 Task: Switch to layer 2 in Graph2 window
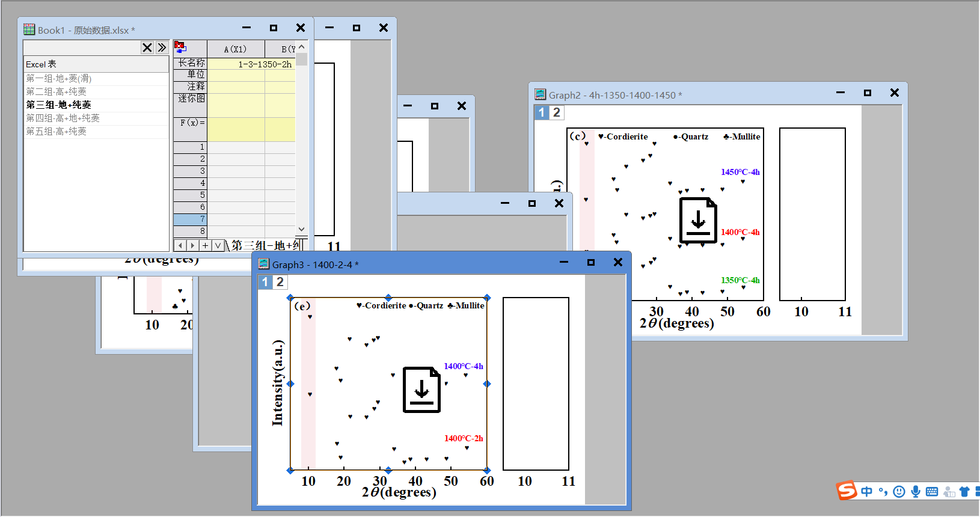point(557,112)
